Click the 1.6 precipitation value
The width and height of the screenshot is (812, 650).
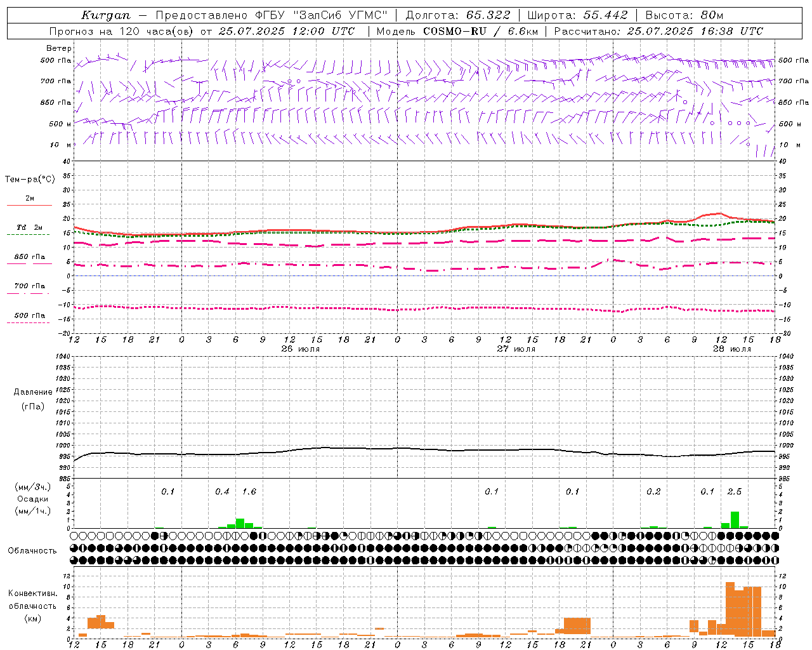pyautogui.click(x=249, y=492)
